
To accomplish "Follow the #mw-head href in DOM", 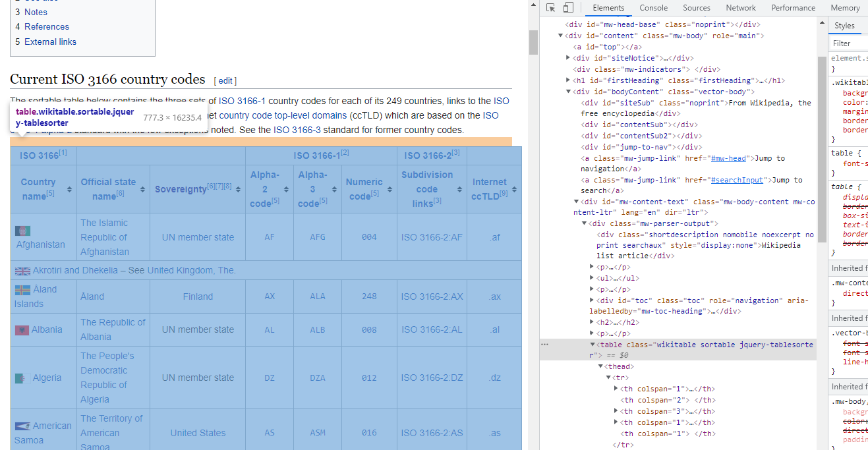I will [728, 158].
